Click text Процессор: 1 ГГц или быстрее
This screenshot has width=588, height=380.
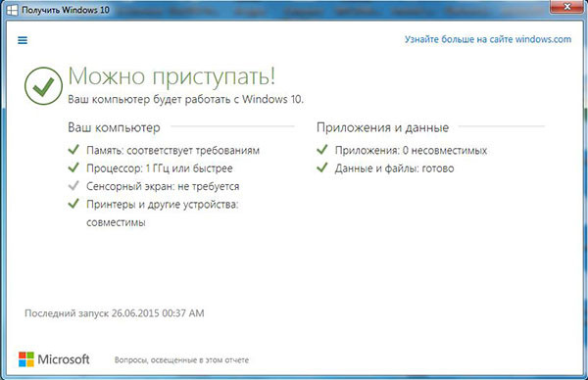tap(160, 168)
